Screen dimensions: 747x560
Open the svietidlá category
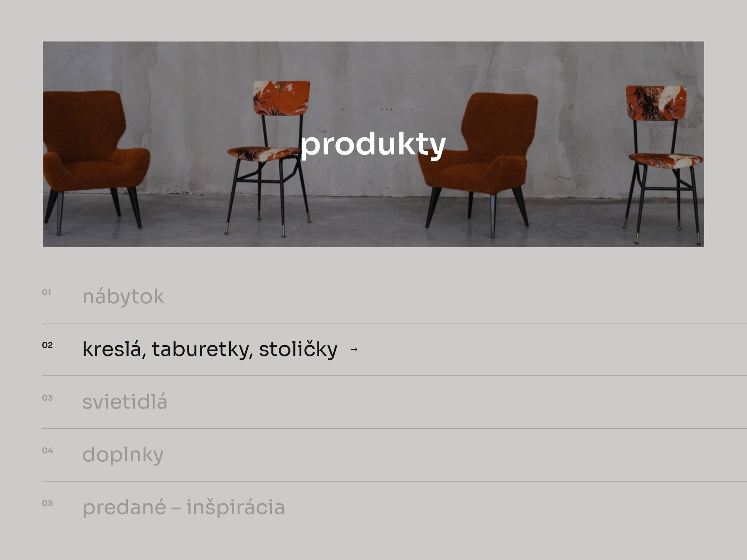click(125, 402)
